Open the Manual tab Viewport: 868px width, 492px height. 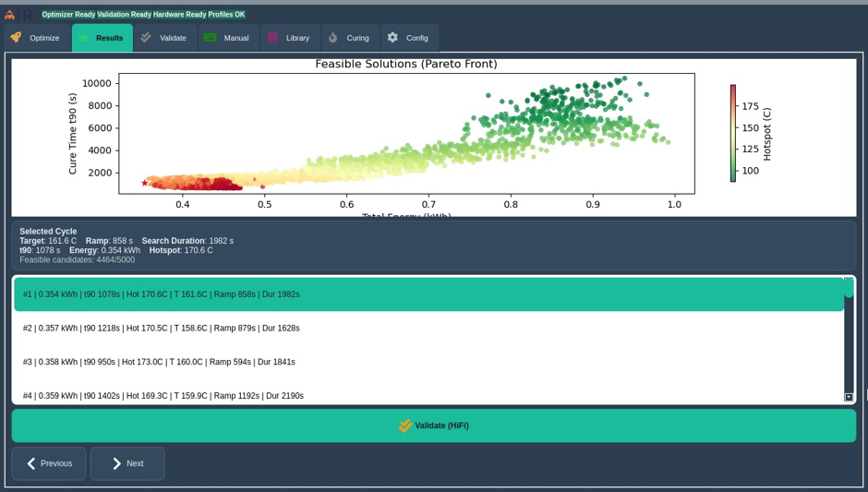(x=229, y=38)
